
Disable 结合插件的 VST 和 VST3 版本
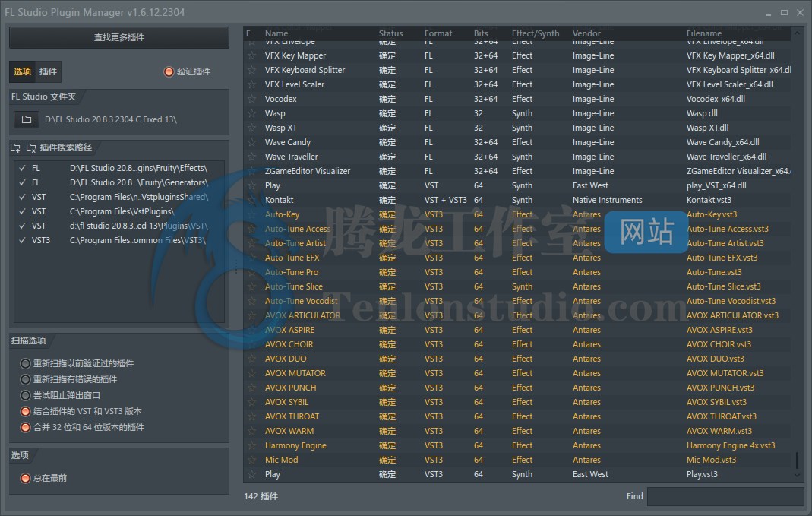pos(25,411)
